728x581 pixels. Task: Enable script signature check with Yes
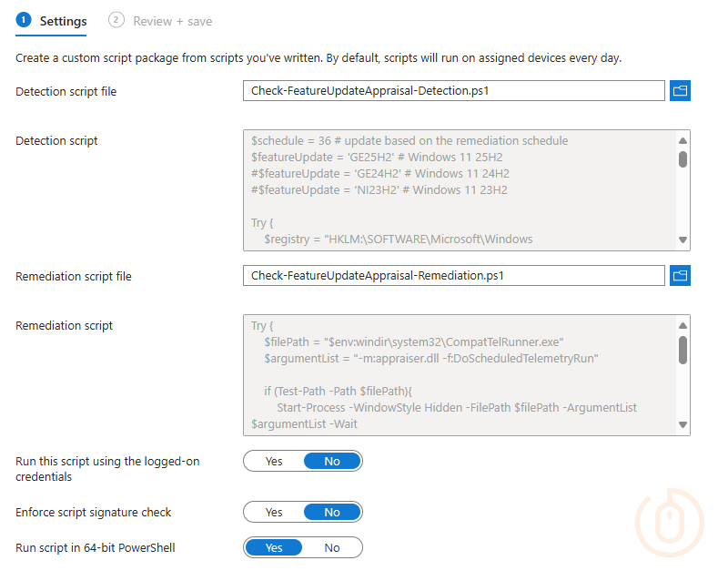tap(274, 513)
